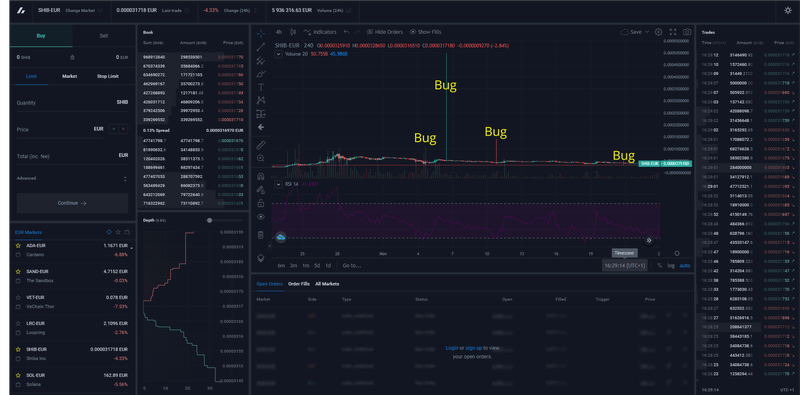800x395 pixels.
Task: Click the sign up link
Action: pos(473,348)
